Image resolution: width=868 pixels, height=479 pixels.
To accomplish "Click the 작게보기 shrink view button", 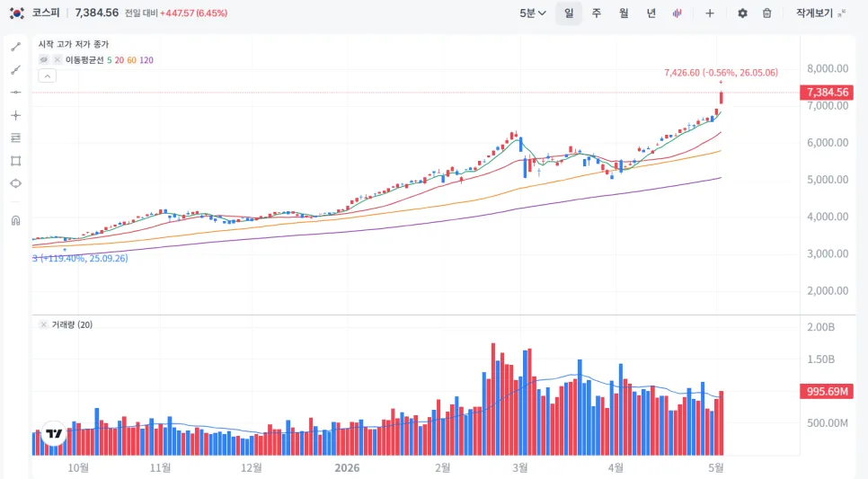I will pyautogui.click(x=821, y=13).
